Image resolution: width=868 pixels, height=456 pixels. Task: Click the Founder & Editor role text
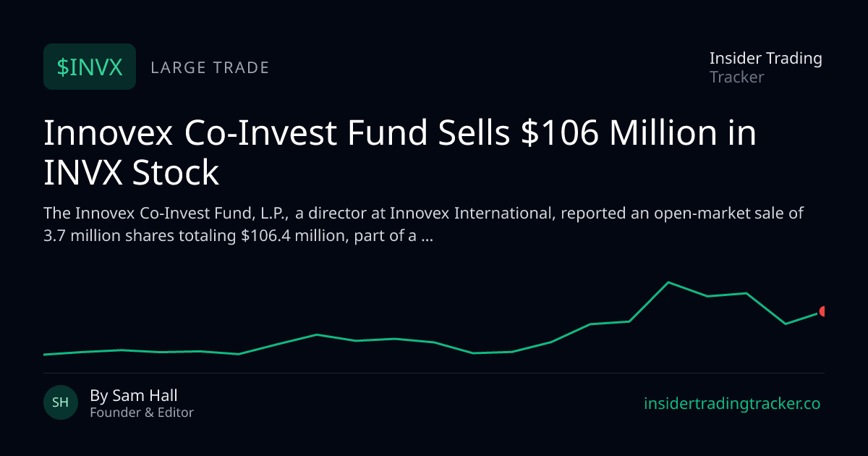[142, 413]
